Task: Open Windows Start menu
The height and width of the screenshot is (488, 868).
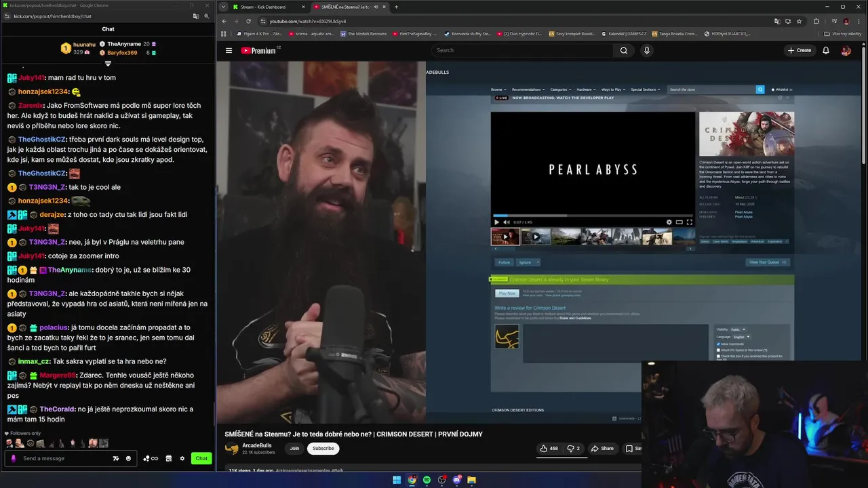Action: point(397,480)
